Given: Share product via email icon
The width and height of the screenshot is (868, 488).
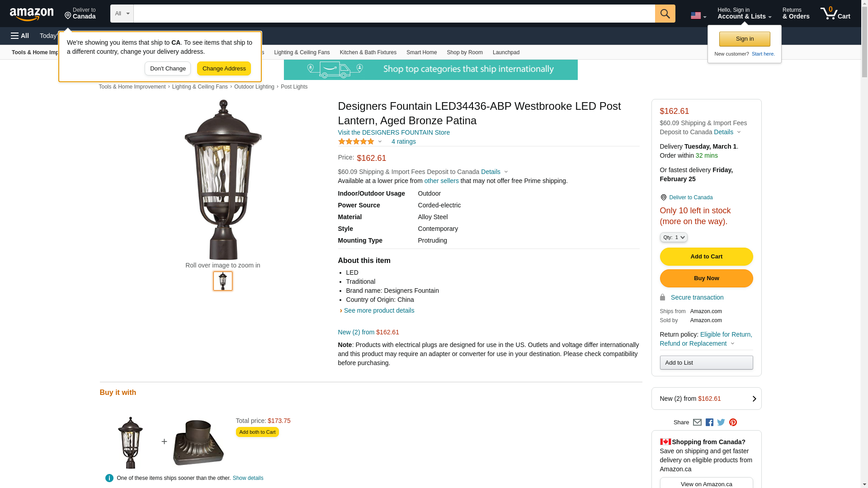Looking at the screenshot, I should pos(697,422).
